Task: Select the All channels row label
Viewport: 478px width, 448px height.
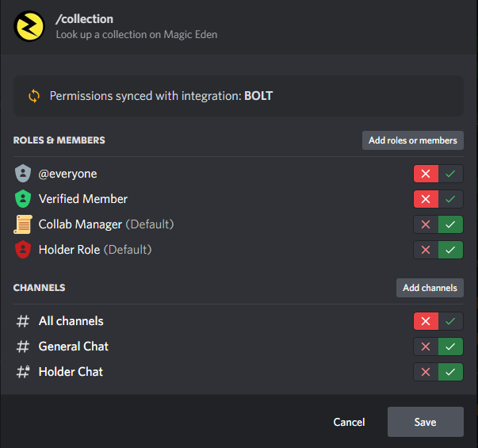Action: [71, 321]
